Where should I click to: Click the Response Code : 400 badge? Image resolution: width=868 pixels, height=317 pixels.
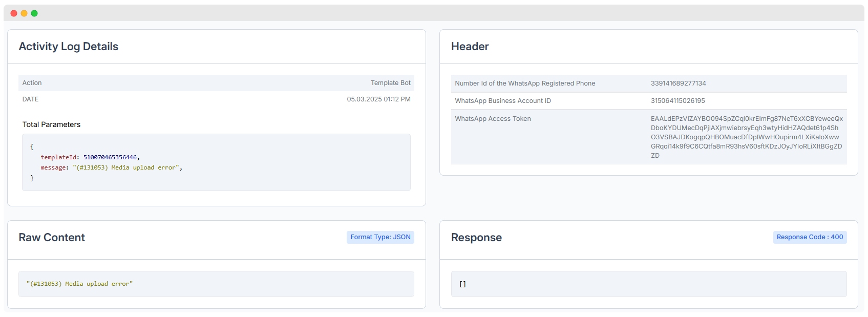810,237
